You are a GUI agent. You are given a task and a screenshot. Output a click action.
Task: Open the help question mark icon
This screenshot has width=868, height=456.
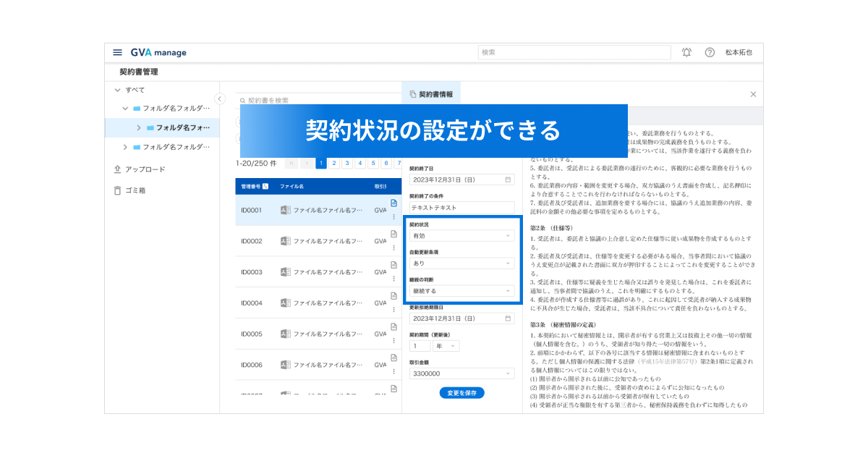(710, 52)
